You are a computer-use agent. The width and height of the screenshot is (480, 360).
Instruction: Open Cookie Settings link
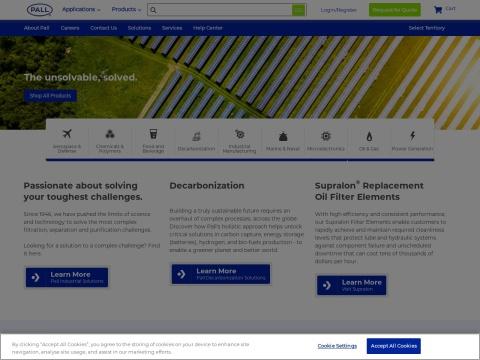point(337,346)
